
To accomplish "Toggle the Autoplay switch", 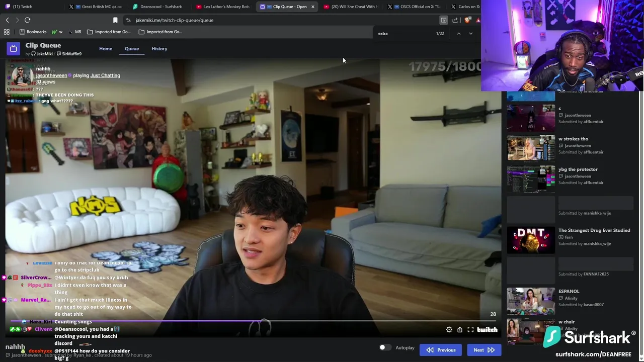I will (x=384, y=347).
